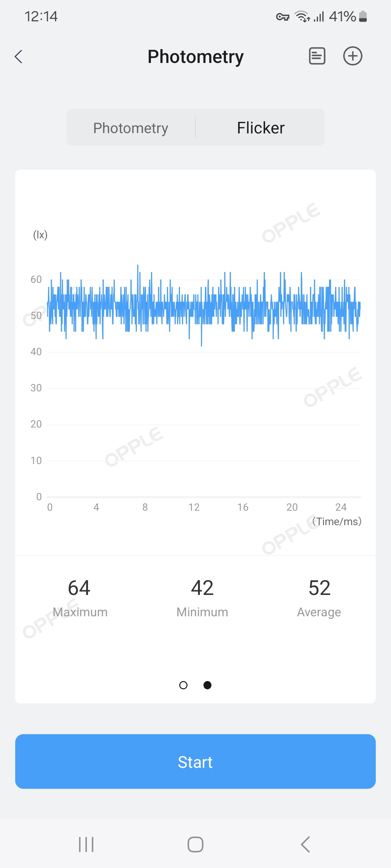Screen dimensions: 391x868
Task: Tap the 12:14 clock in status bar
Action: point(41,17)
